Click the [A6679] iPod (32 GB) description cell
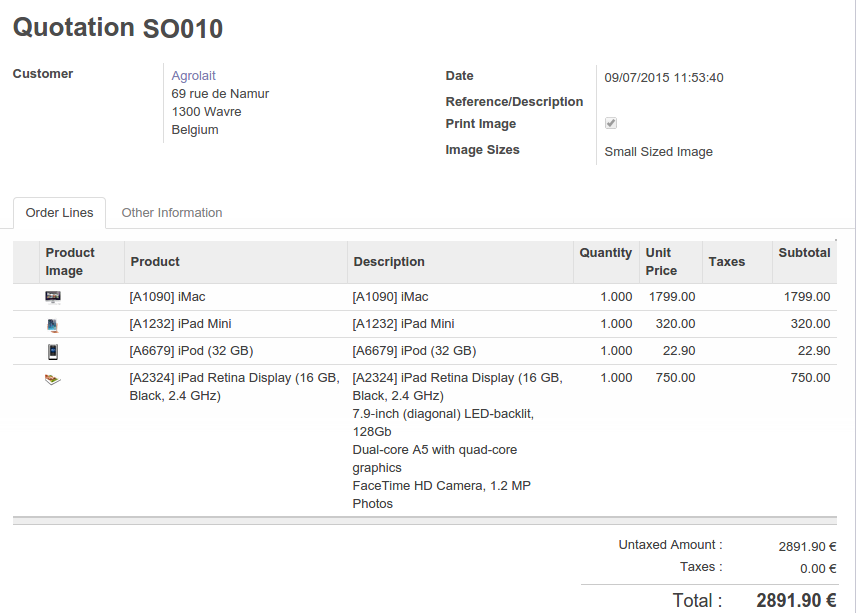 click(x=460, y=351)
